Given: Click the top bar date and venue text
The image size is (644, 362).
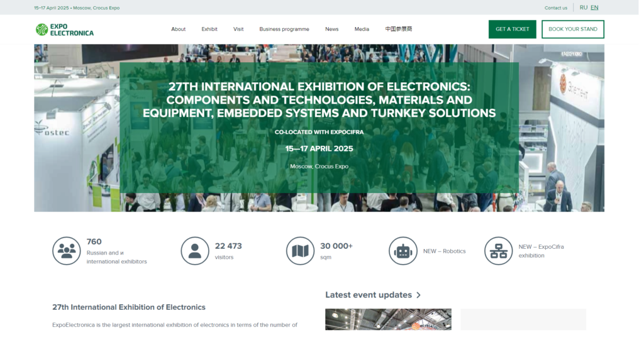Looking at the screenshot, I should tap(77, 8).
